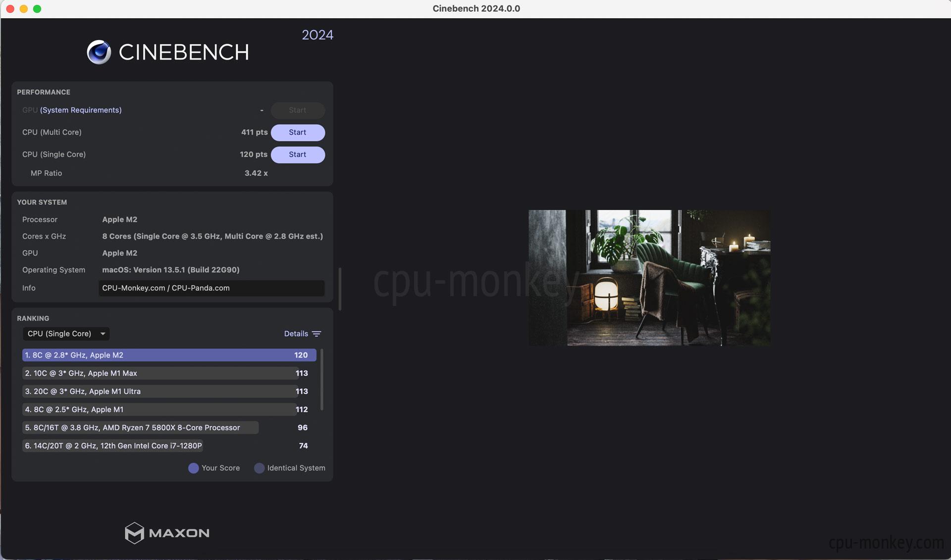Minimize the Cinebench window
The image size is (951, 560).
(24, 9)
